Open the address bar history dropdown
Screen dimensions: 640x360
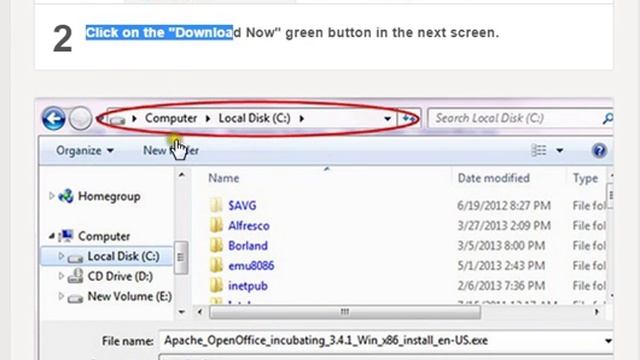point(387,119)
